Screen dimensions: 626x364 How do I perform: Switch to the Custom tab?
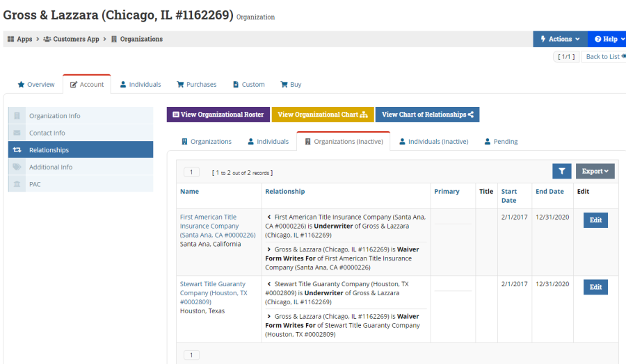pyautogui.click(x=249, y=85)
